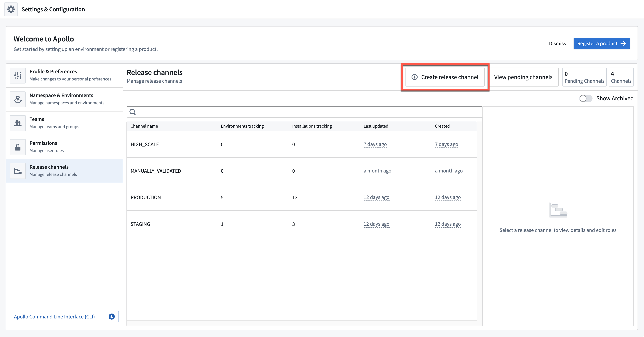Click the Create release channel button

[x=445, y=77]
